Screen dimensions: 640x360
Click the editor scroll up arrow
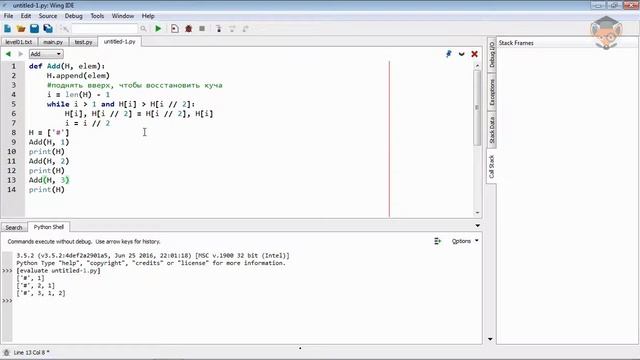[x=477, y=65]
